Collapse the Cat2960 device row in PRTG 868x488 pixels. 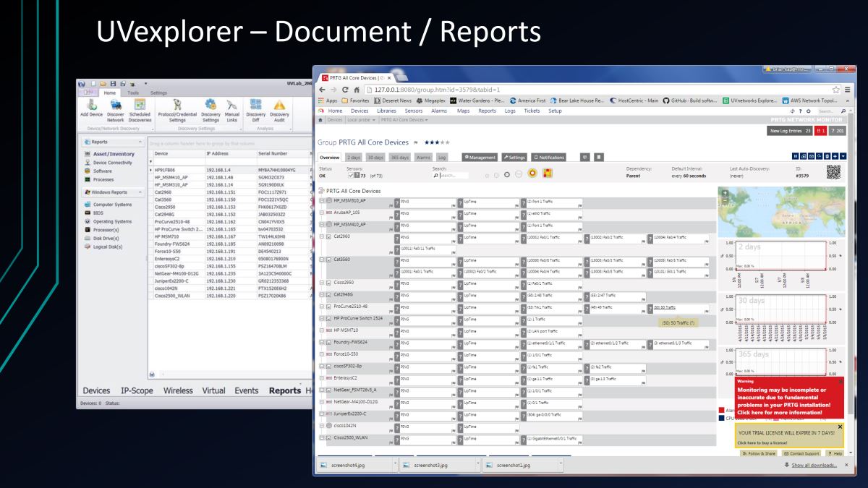click(x=322, y=236)
